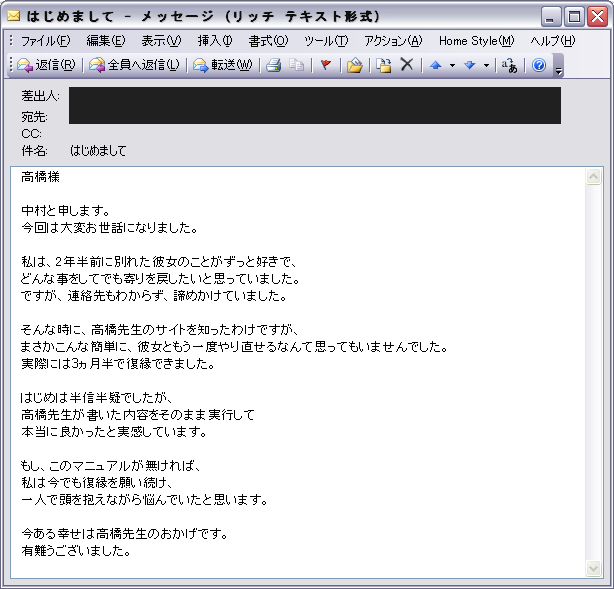Open the アクション(A) menu

[x=393, y=41]
